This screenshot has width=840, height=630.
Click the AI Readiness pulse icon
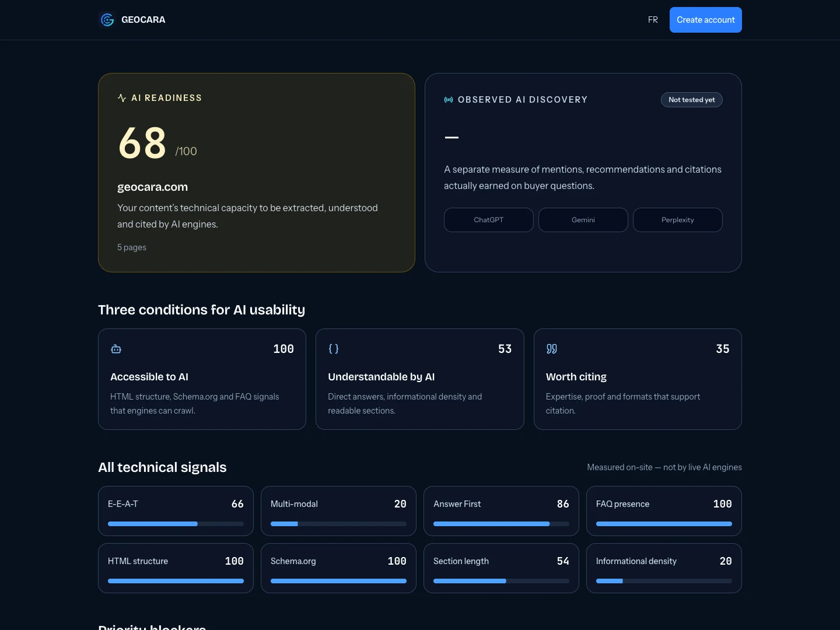click(122, 98)
